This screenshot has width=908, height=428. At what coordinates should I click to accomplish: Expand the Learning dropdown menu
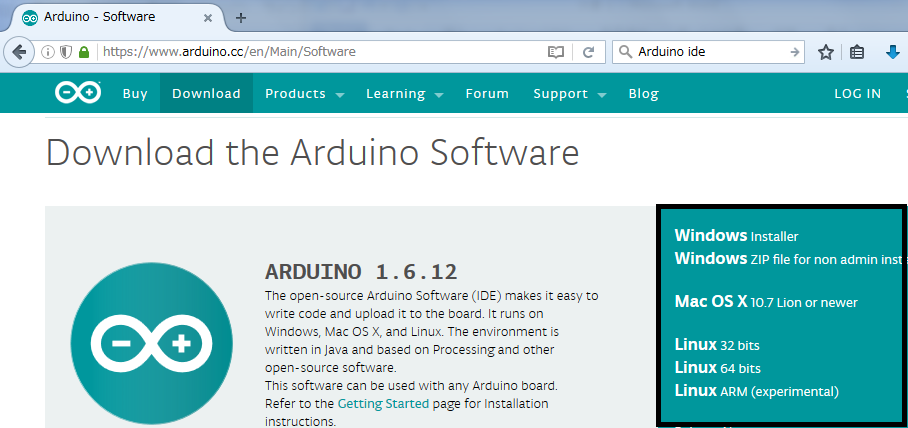point(405,94)
